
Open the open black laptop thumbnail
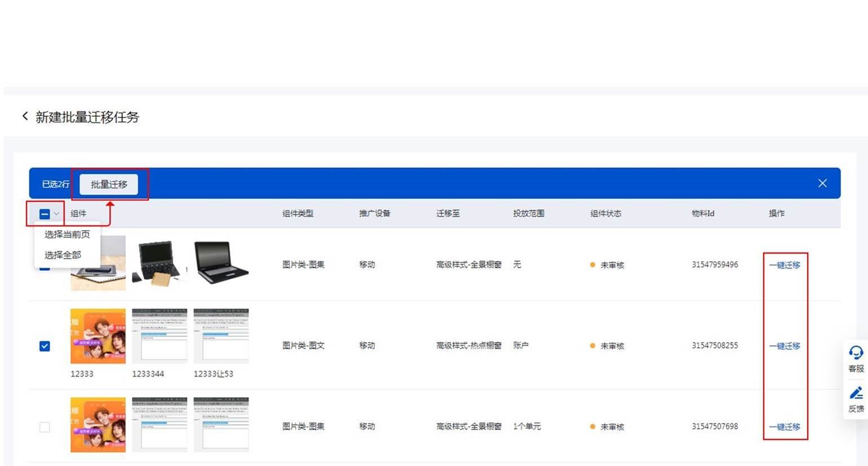(221, 263)
